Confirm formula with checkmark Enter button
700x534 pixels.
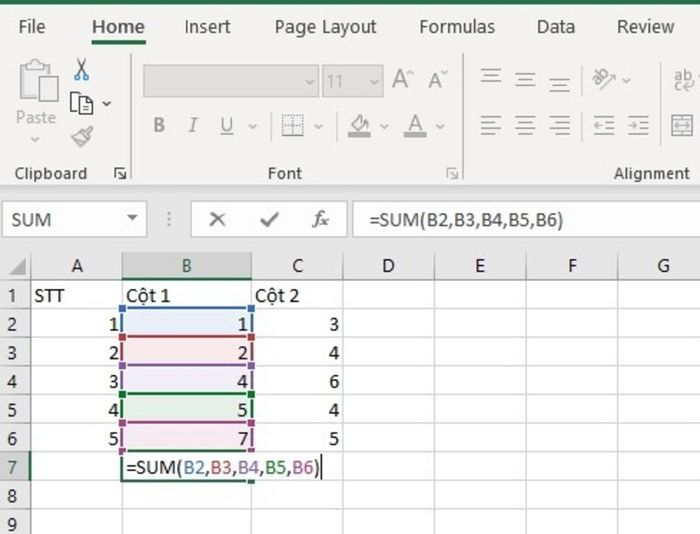pos(269,219)
